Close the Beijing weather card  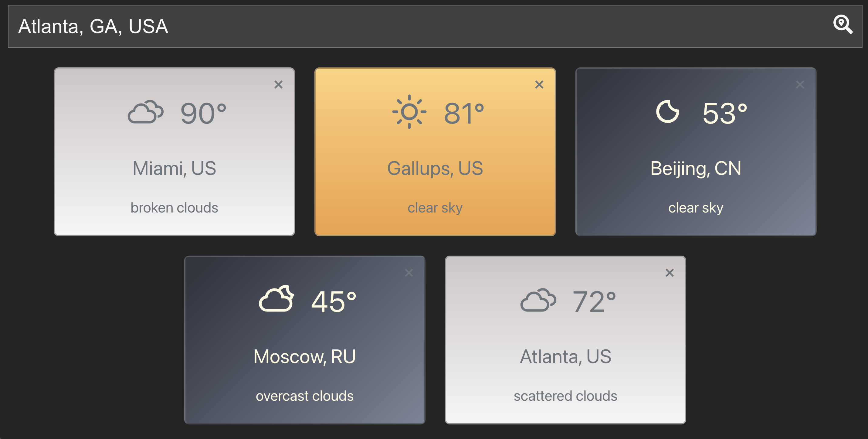point(800,85)
